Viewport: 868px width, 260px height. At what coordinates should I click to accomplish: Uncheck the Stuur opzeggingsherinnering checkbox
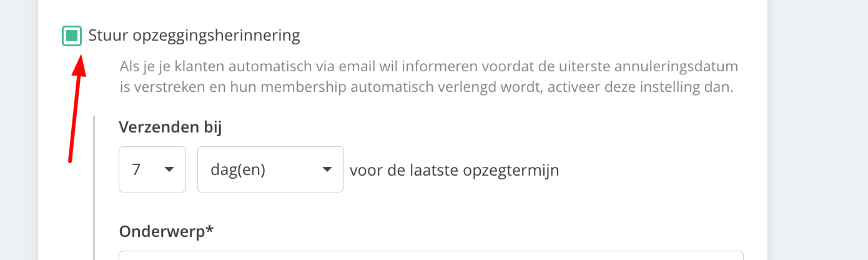(x=72, y=36)
